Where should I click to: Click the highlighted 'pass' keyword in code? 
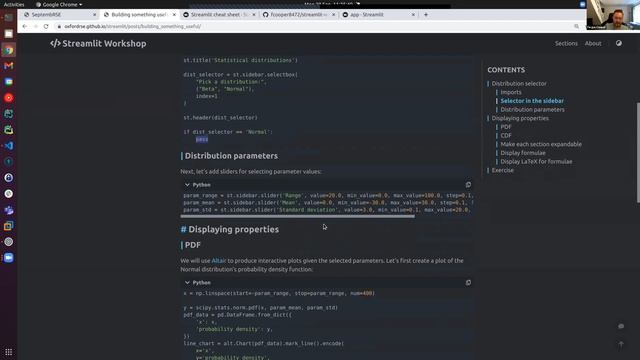pos(202,139)
